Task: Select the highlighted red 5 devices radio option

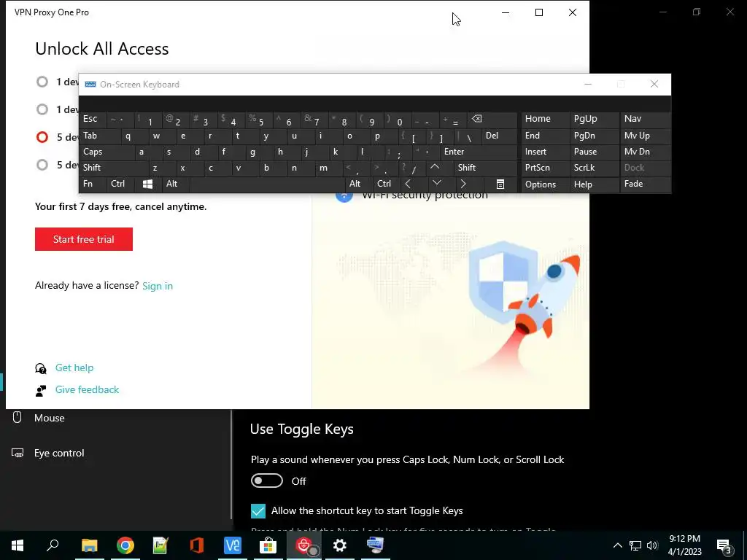Action: 42,137
